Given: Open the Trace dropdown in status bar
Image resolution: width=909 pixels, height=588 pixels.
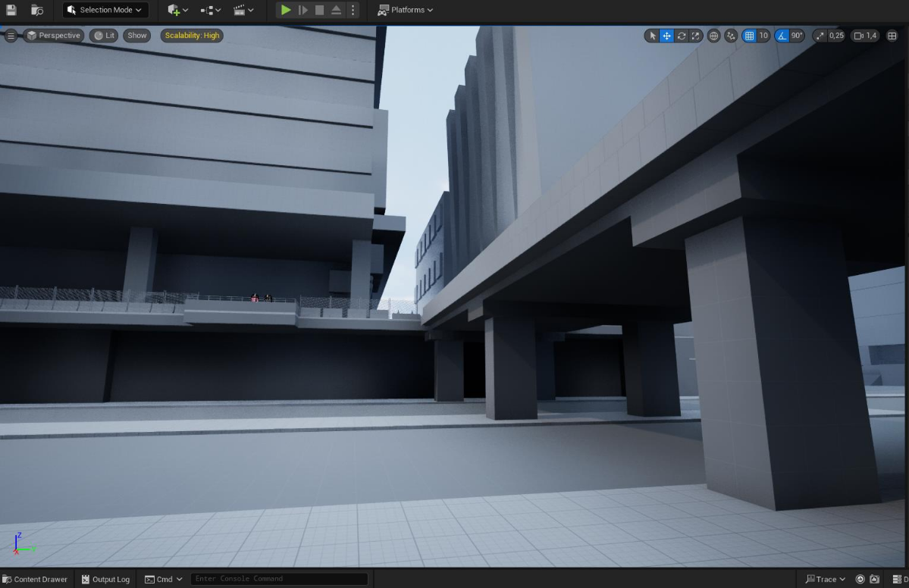Looking at the screenshot, I should coord(825,579).
